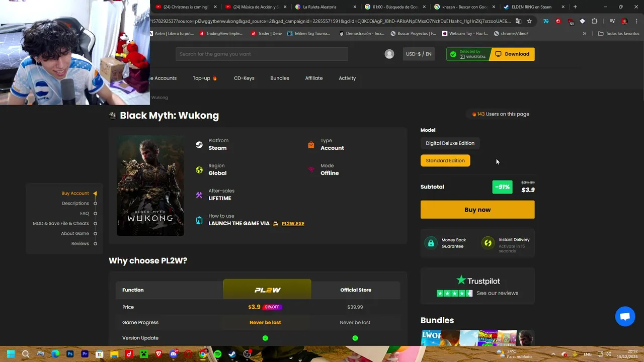Click the translate page icon
Image resolution: width=644 pixels, height=362 pixels.
(518, 21)
